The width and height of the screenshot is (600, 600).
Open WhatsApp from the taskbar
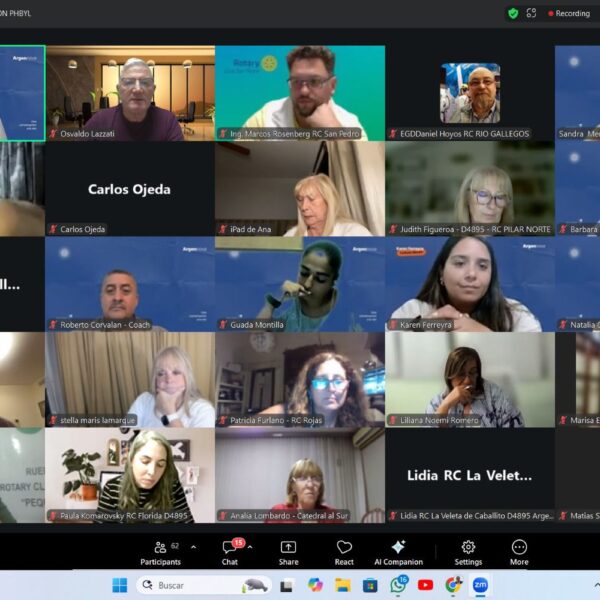coord(398,585)
